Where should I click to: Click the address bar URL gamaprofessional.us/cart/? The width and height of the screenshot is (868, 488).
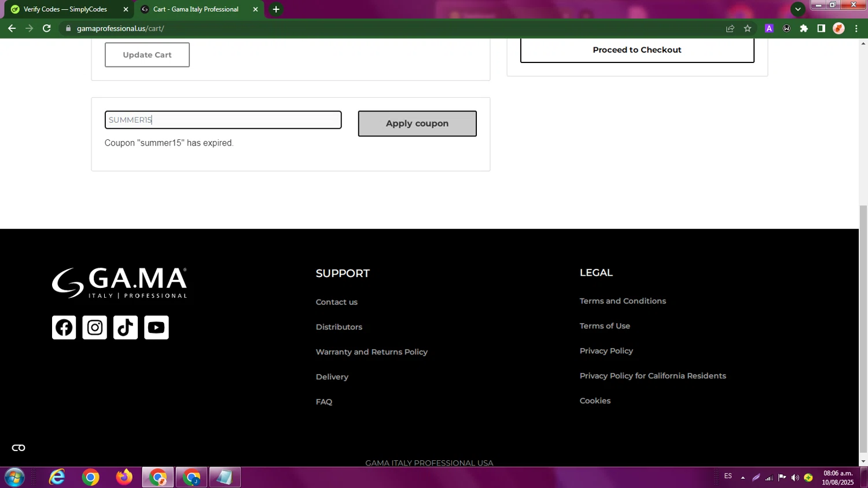tap(120, 28)
